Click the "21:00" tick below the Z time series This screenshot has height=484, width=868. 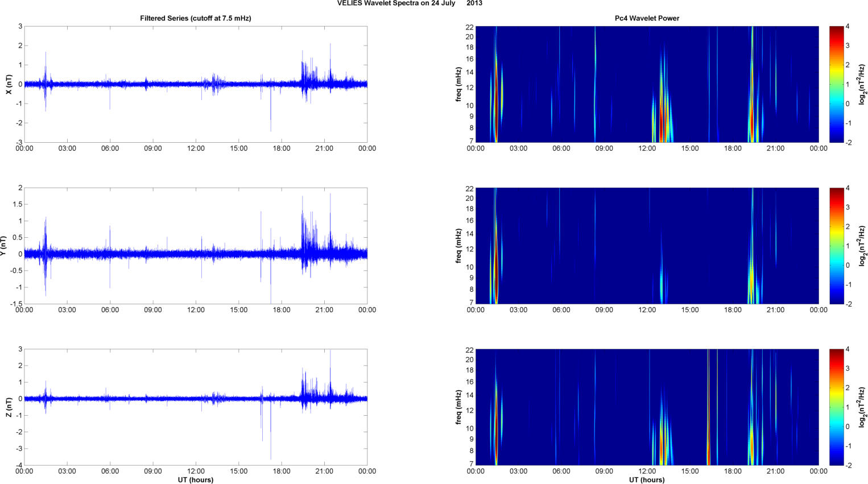click(324, 471)
